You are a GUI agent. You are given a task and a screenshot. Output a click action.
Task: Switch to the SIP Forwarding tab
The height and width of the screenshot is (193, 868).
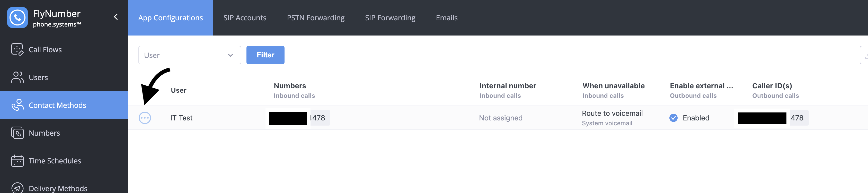390,18
